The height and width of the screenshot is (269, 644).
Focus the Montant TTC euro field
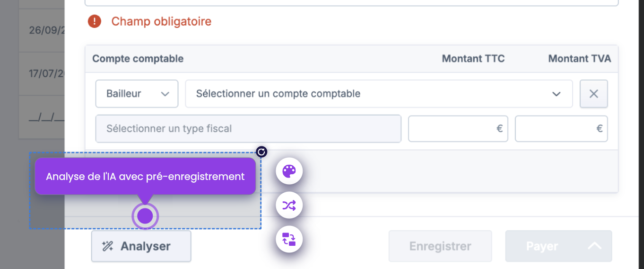458,128
